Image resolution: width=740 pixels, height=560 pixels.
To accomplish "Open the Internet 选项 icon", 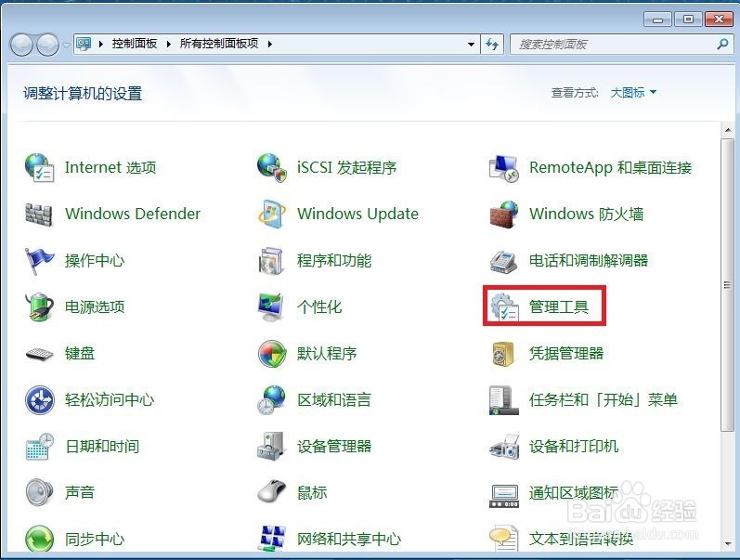I will pos(39,167).
